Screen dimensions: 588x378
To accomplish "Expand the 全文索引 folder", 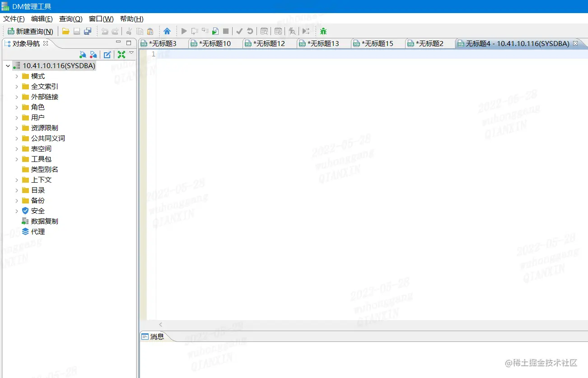I will pos(17,87).
